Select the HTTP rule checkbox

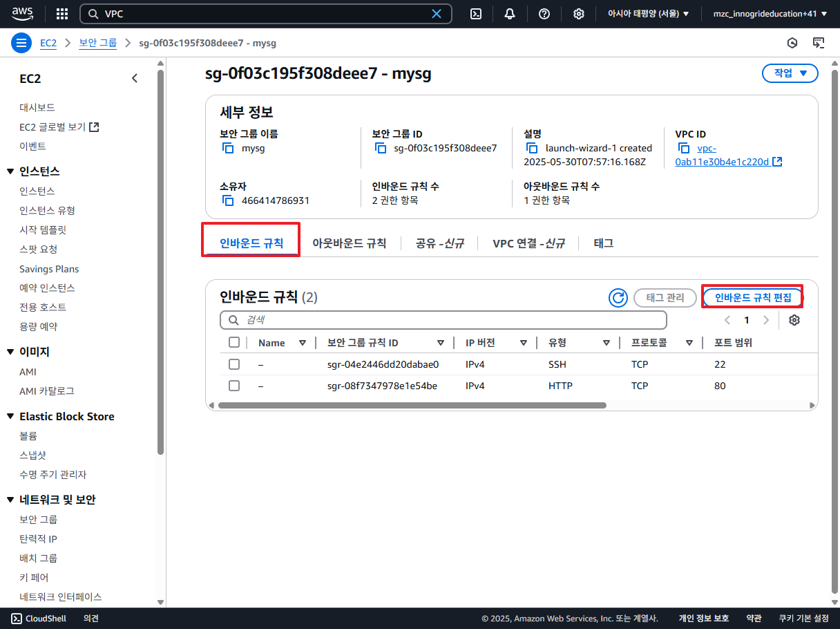pyautogui.click(x=234, y=386)
